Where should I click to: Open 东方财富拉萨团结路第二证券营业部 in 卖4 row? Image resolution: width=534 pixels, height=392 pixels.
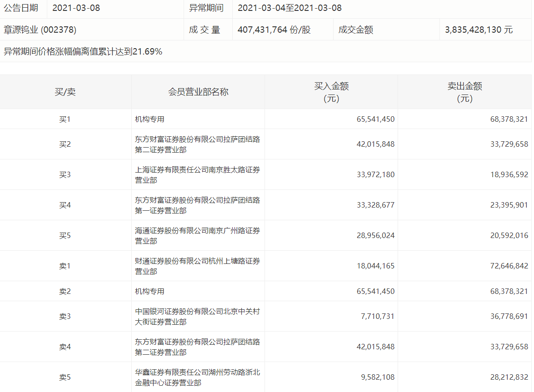tap(197, 347)
